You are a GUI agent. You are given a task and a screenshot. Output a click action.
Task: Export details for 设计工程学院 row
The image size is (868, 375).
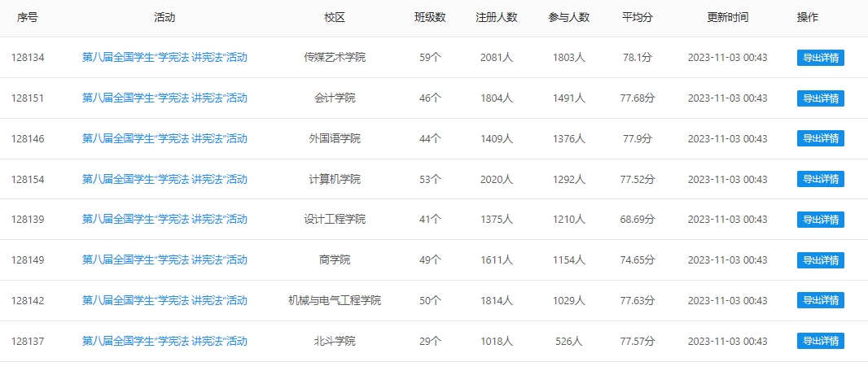click(821, 220)
